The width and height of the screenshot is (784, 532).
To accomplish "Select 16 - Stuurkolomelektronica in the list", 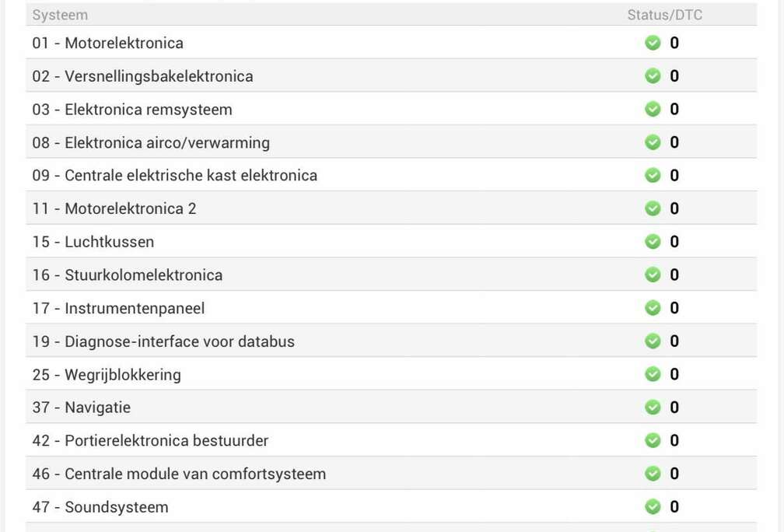I will point(127,275).
